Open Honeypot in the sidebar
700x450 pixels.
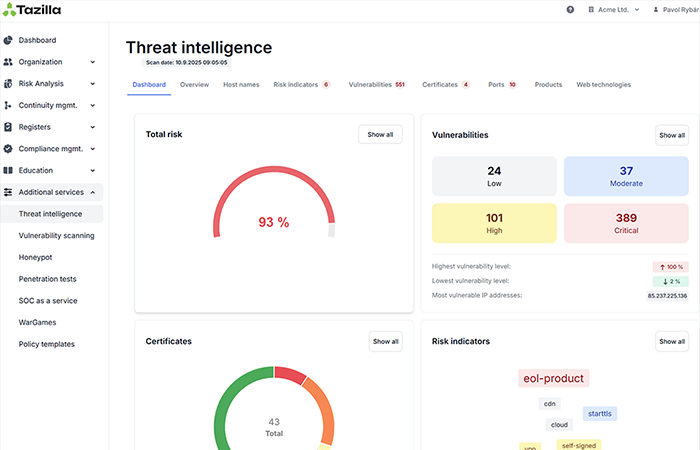point(35,257)
